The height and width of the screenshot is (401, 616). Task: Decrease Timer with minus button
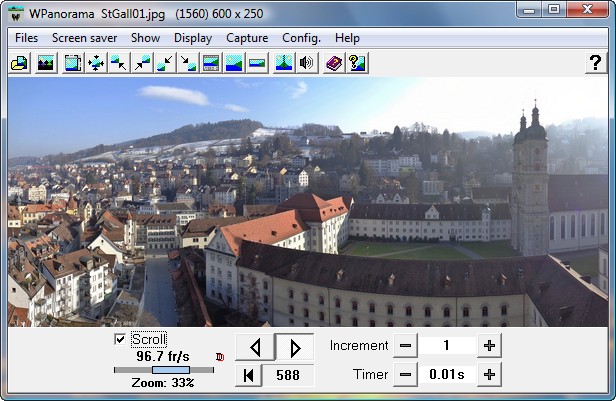point(405,375)
